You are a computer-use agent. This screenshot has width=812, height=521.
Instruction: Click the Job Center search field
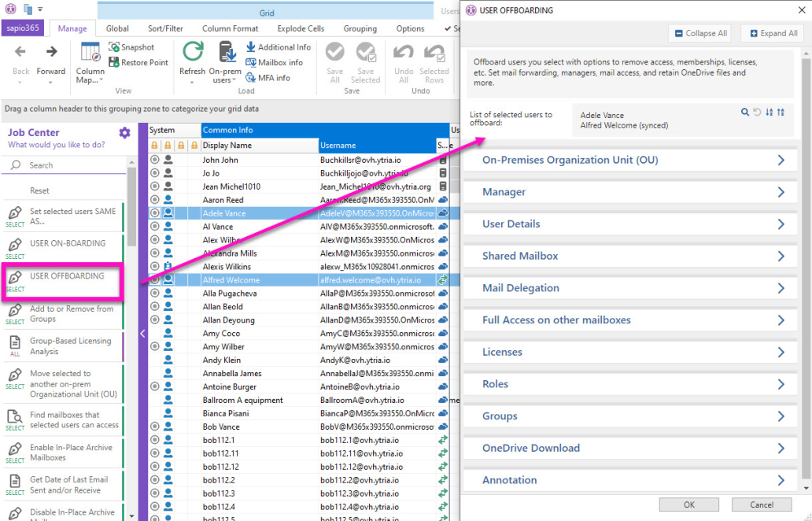point(64,165)
